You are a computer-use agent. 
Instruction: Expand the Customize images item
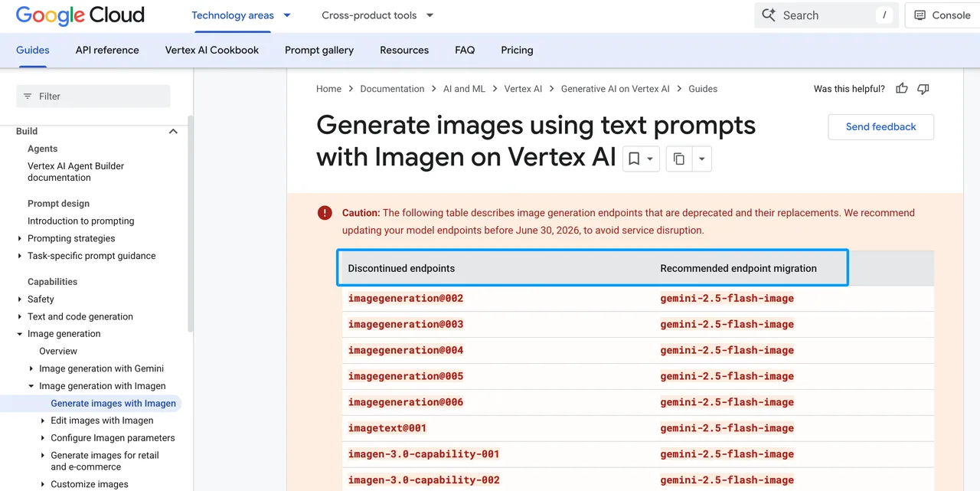pyautogui.click(x=43, y=484)
